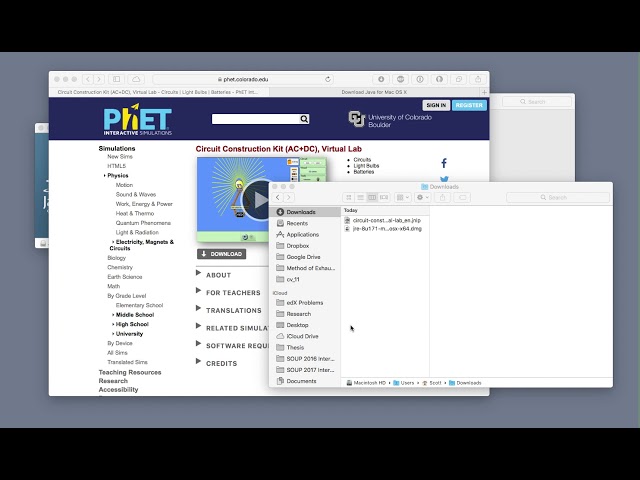Open Thesis folder in Finder sidebar
Viewport: 640px width, 480px height.
[304, 347]
